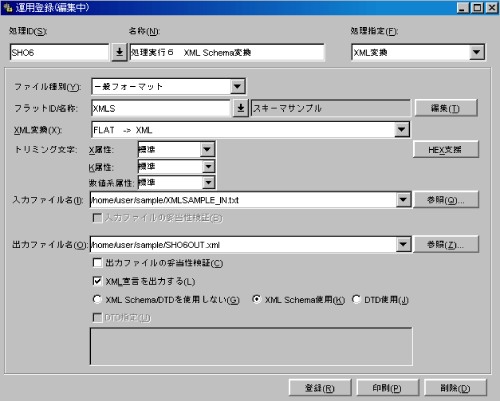Maximize the 運用登録 window
The width and height of the screenshot is (500, 401).
pos(477,7)
